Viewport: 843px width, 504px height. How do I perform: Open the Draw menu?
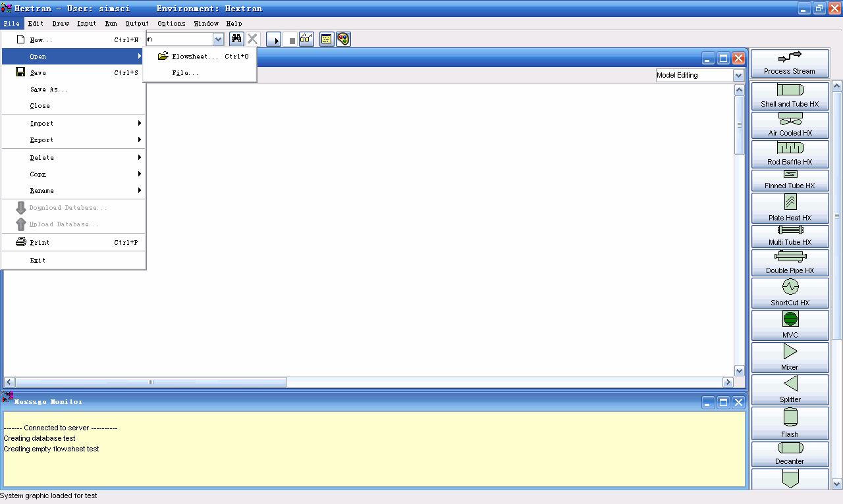point(61,24)
